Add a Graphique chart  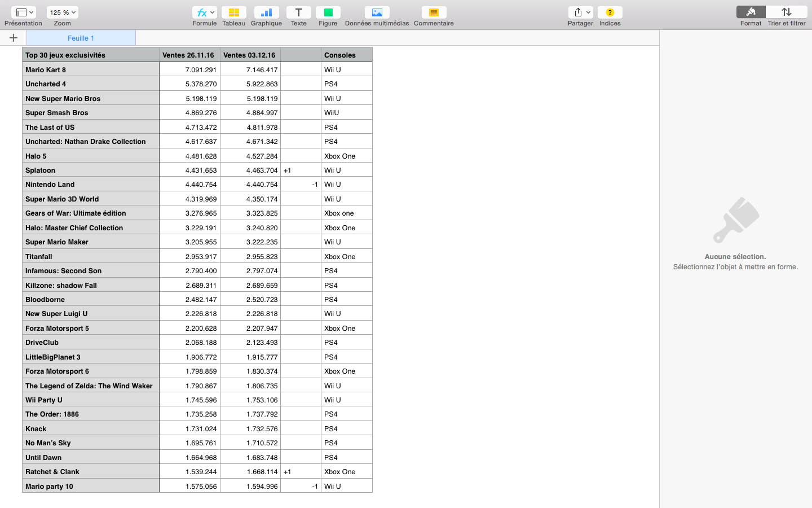click(266, 12)
